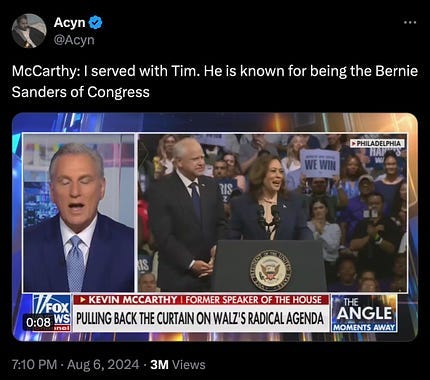Open the @Acyn handle link
This screenshot has height=380, width=430.
coord(74,40)
